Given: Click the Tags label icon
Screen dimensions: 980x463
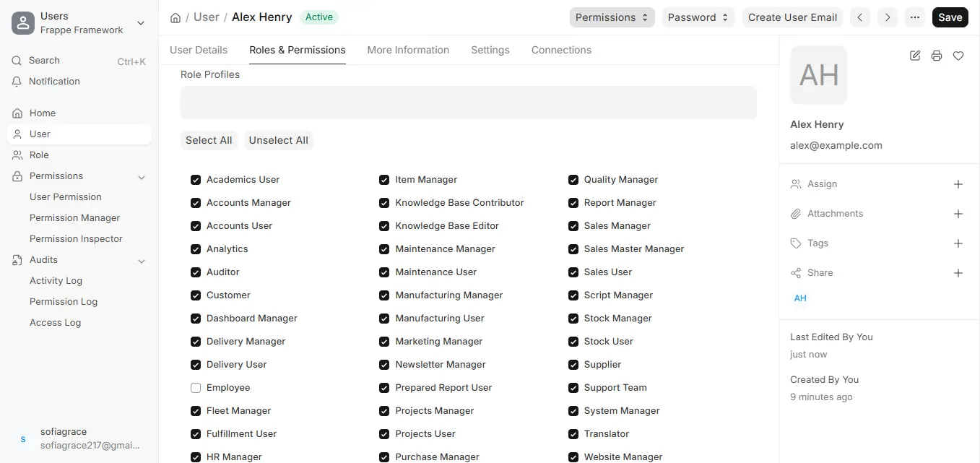Looking at the screenshot, I should 796,243.
